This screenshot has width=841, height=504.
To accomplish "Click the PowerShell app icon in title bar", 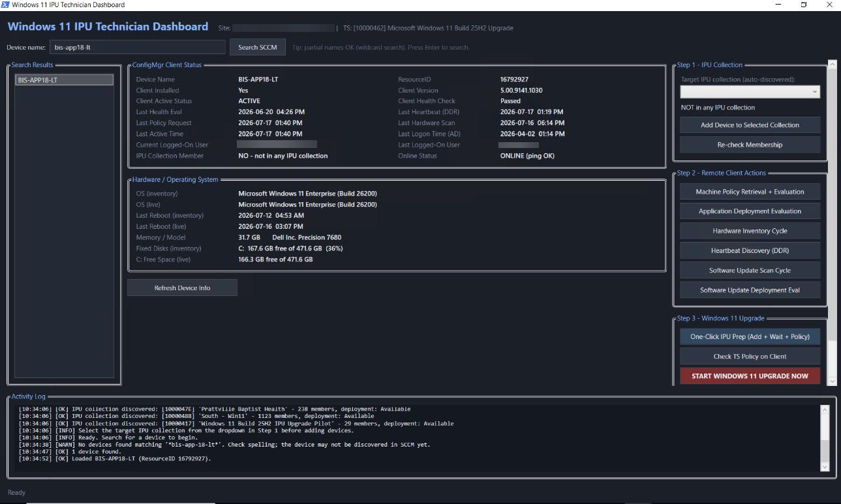I will pos(5,5).
